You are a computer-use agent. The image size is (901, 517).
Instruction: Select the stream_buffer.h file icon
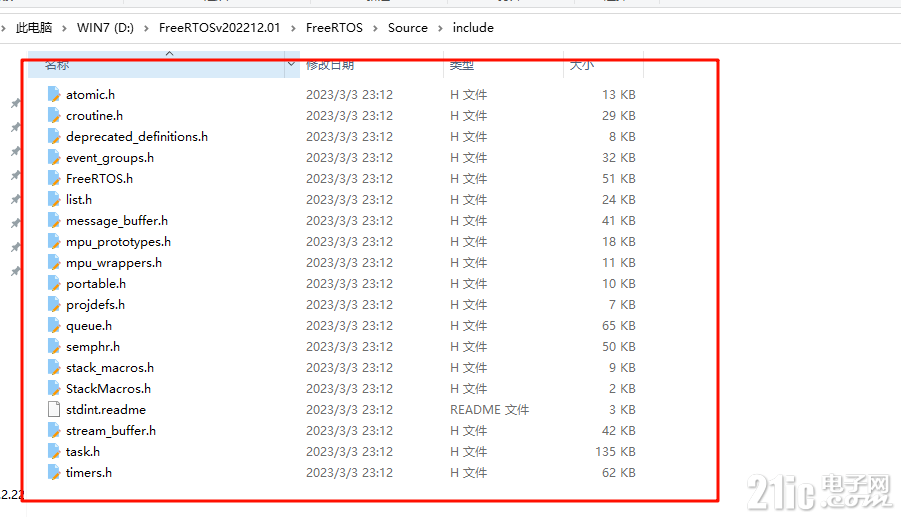pos(54,430)
